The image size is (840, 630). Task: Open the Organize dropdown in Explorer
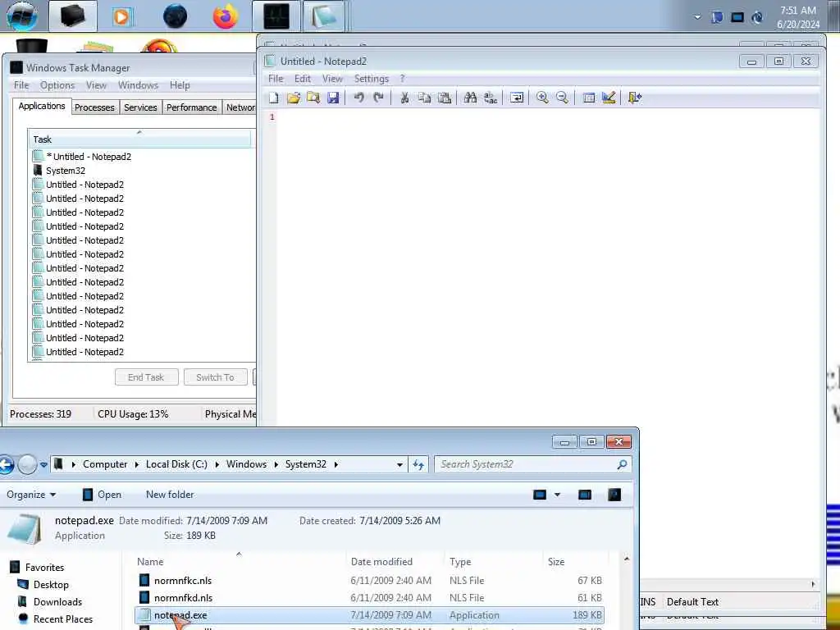pos(31,495)
